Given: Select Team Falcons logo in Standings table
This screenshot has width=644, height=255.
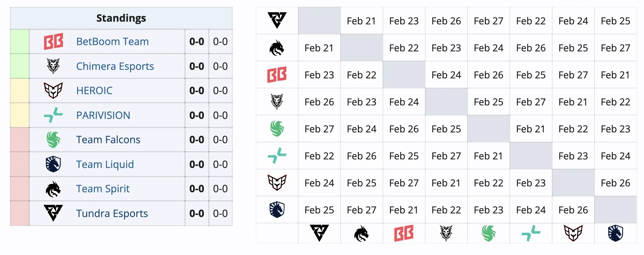Looking at the screenshot, I should (x=53, y=139).
